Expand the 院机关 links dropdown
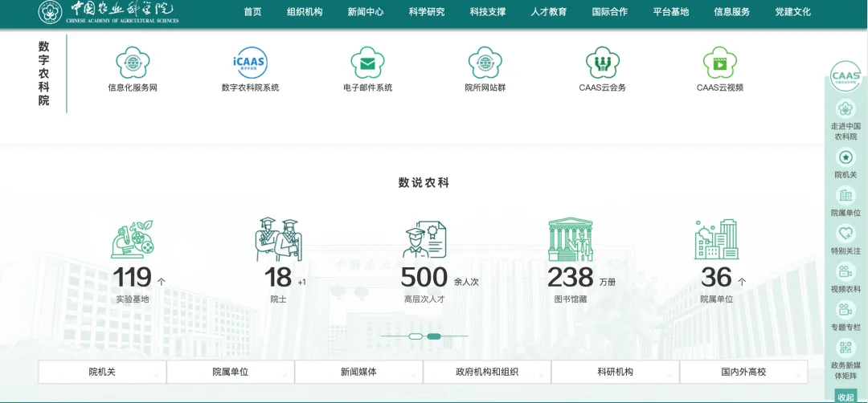Image resolution: width=868 pixels, height=403 pixels. (x=102, y=372)
